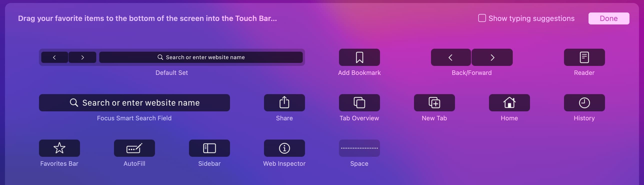This screenshot has width=644, height=185.
Task: Click the Add Bookmark icon
Action: tap(359, 57)
